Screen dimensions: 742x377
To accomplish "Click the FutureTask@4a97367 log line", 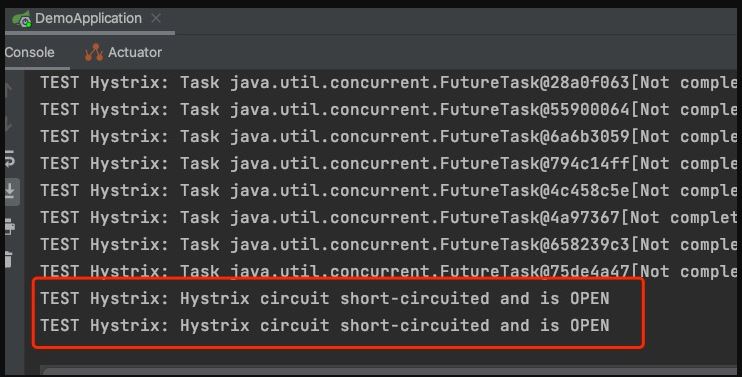I will click(x=388, y=218).
